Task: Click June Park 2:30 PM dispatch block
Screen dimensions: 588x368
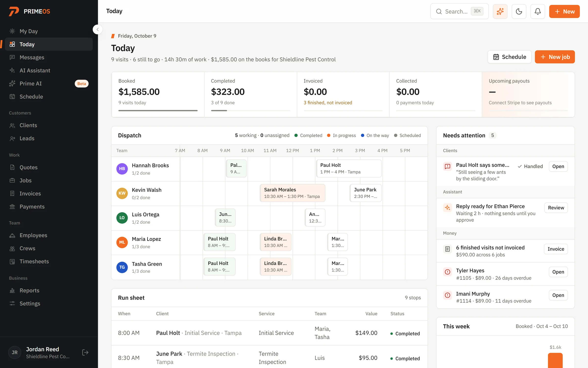Action: pyautogui.click(x=366, y=193)
